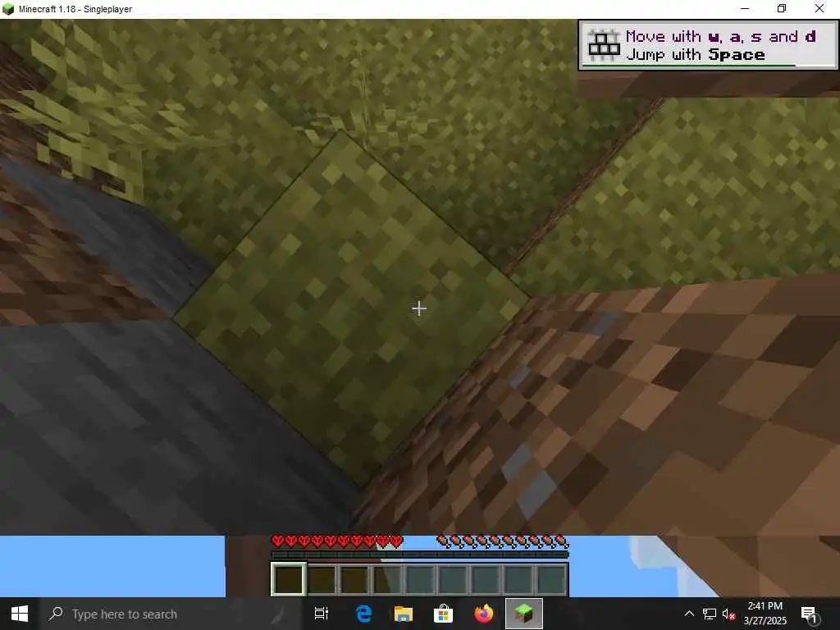840x630 pixels.
Task: Open network status tray icon
Action: 710,614
